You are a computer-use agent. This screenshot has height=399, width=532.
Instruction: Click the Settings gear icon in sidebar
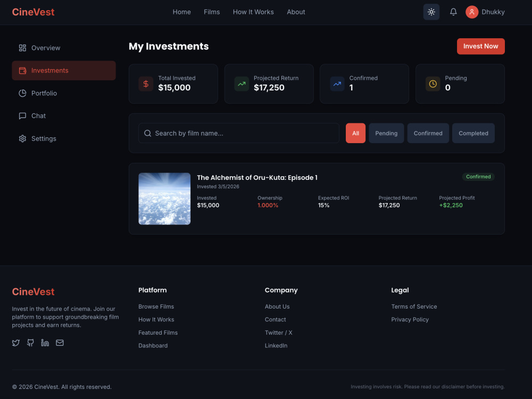(x=22, y=138)
